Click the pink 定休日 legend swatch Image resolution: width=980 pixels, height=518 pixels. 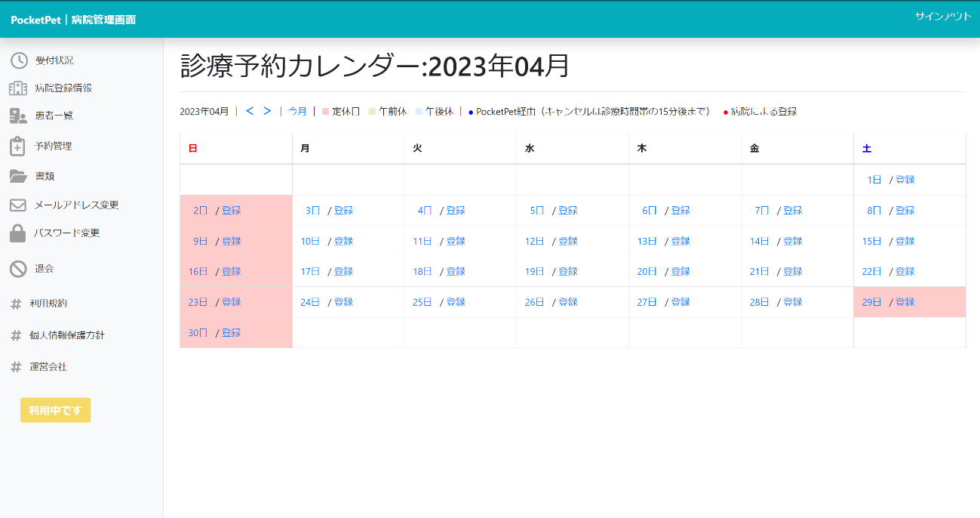tap(326, 112)
